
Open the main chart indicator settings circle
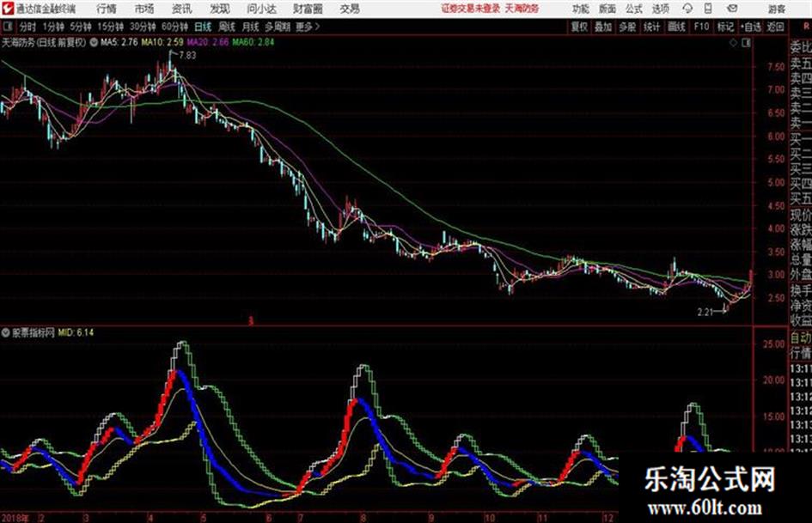(94, 43)
